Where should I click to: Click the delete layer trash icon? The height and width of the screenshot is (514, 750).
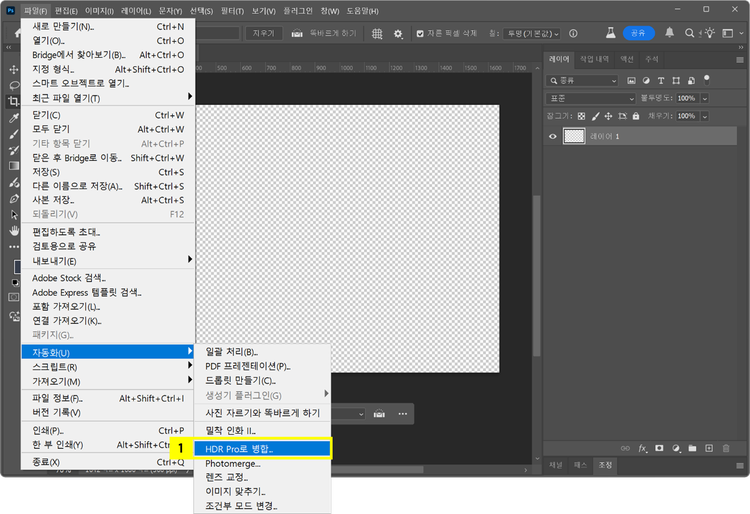(x=726, y=447)
